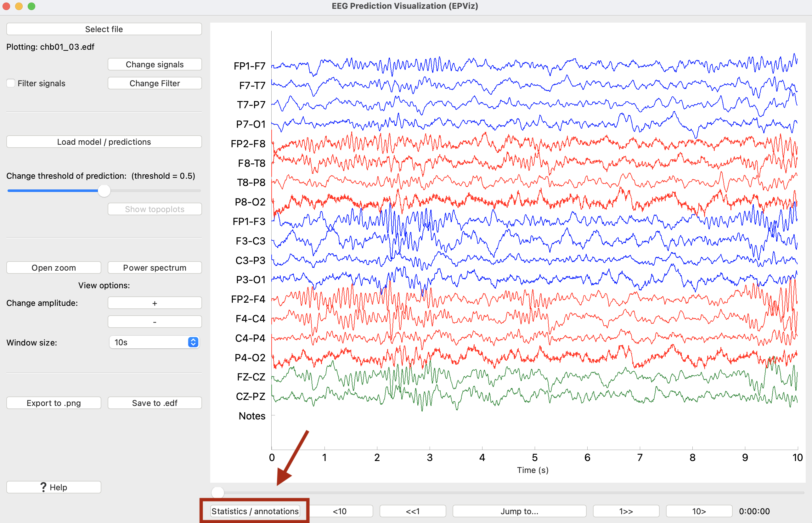The height and width of the screenshot is (523, 812).
Task: Enable the Filter signals checkbox
Action: click(x=11, y=83)
